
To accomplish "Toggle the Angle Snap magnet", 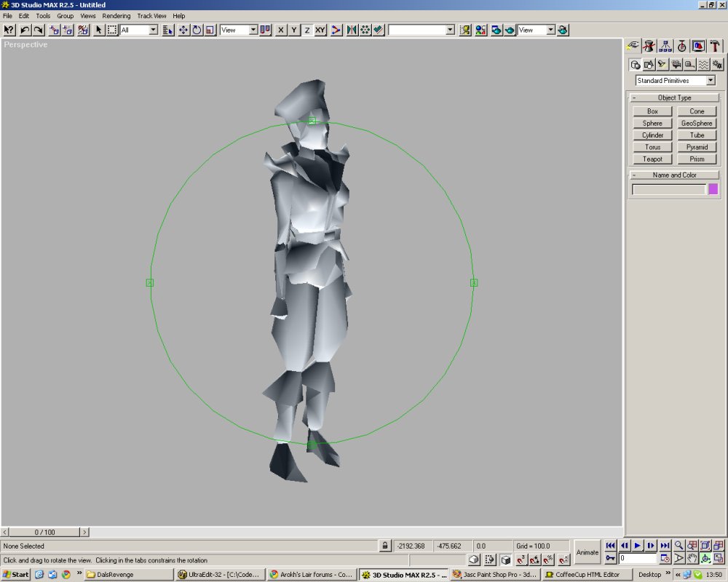I will pos(535,559).
